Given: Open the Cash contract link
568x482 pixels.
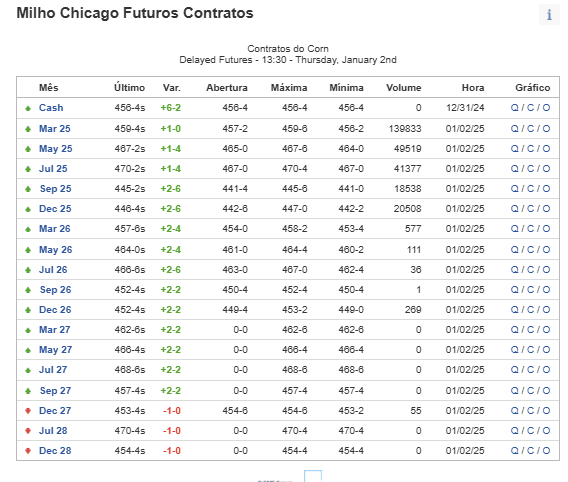Looking at the screenshot, I should tap(51, 108).
